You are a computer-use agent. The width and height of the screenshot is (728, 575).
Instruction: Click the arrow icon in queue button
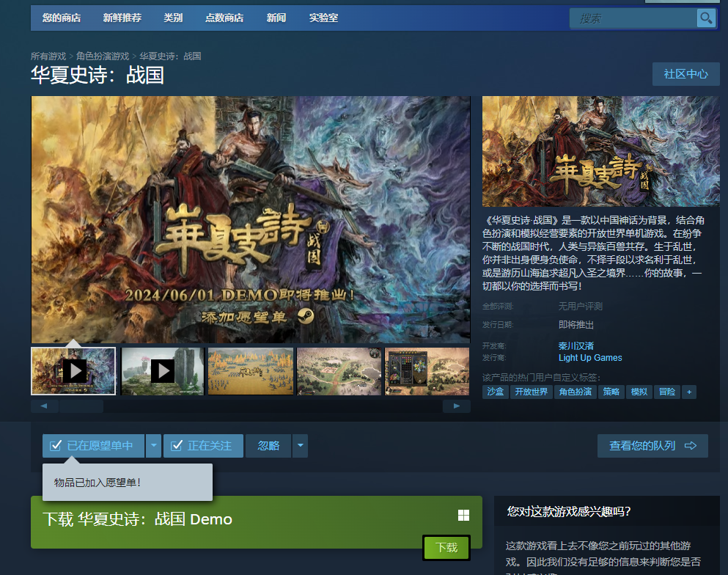point(691,446)
